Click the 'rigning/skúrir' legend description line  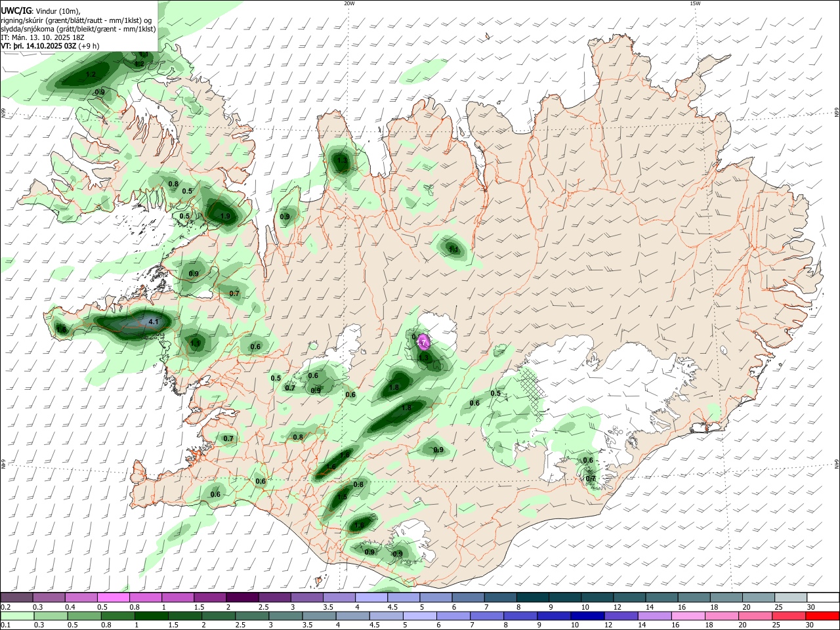pyautogui.click(x=76, y=20)
